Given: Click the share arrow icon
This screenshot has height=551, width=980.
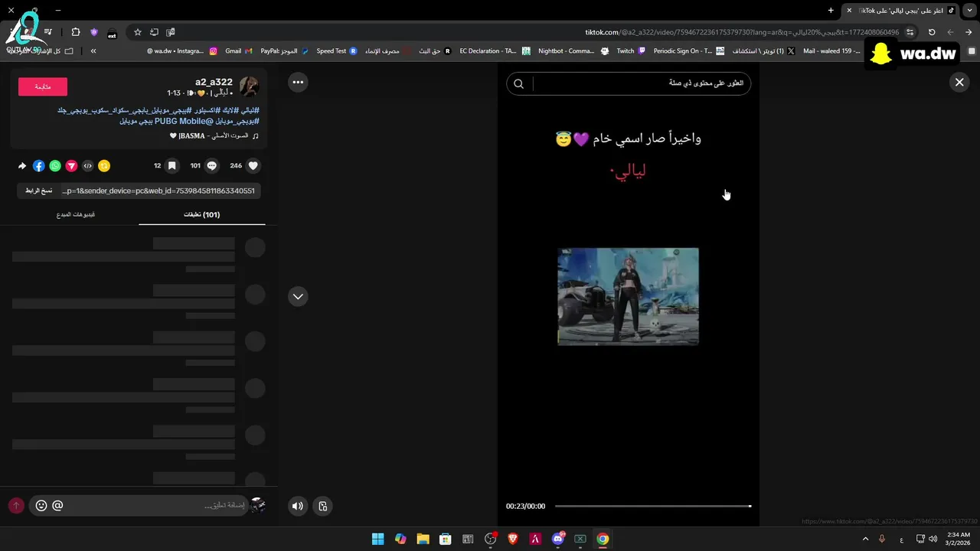Looking at the screenshot, I should point(22,166).
